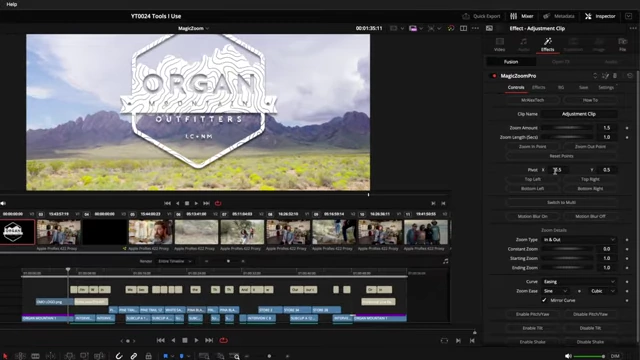Click the OMO LOGO.png timeline clip
640x360 pixels.
point(55,302)
